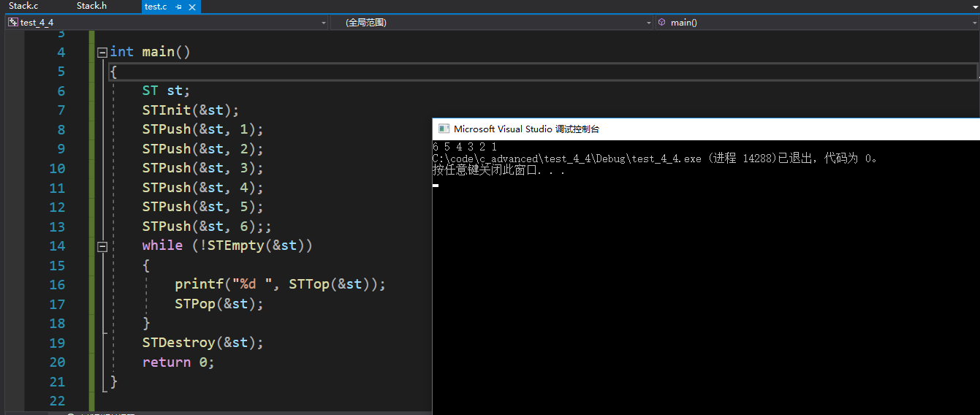This screenshot has width=980, height=415.
Task: Open the main() member dropdown
Action: [x=816, y=23]
